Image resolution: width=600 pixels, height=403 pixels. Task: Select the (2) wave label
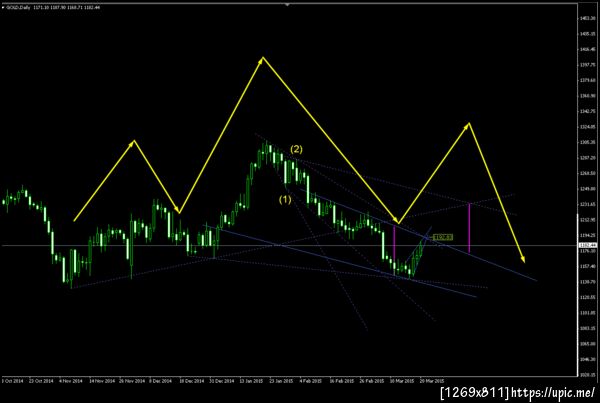(296, 150)
